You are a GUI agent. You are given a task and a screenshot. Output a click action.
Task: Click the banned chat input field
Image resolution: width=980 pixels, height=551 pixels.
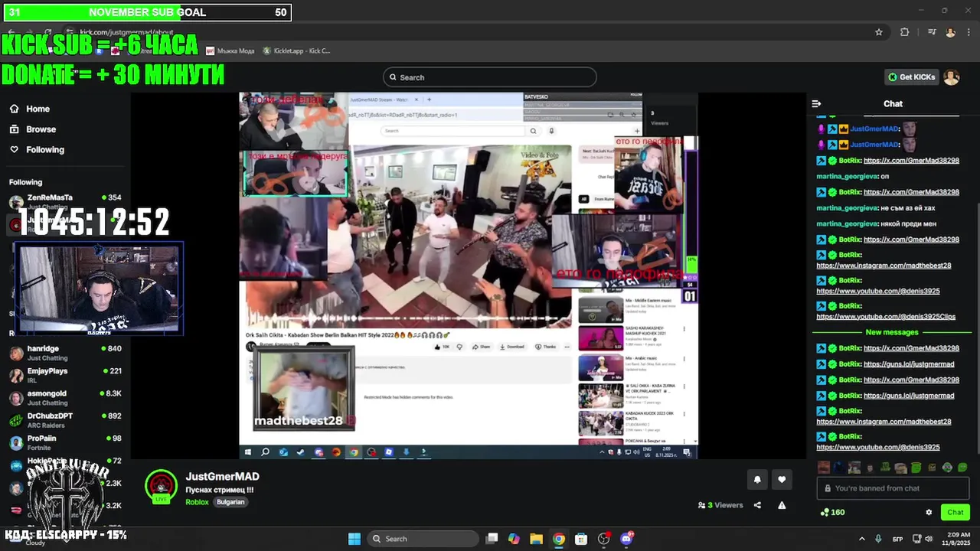893,488
